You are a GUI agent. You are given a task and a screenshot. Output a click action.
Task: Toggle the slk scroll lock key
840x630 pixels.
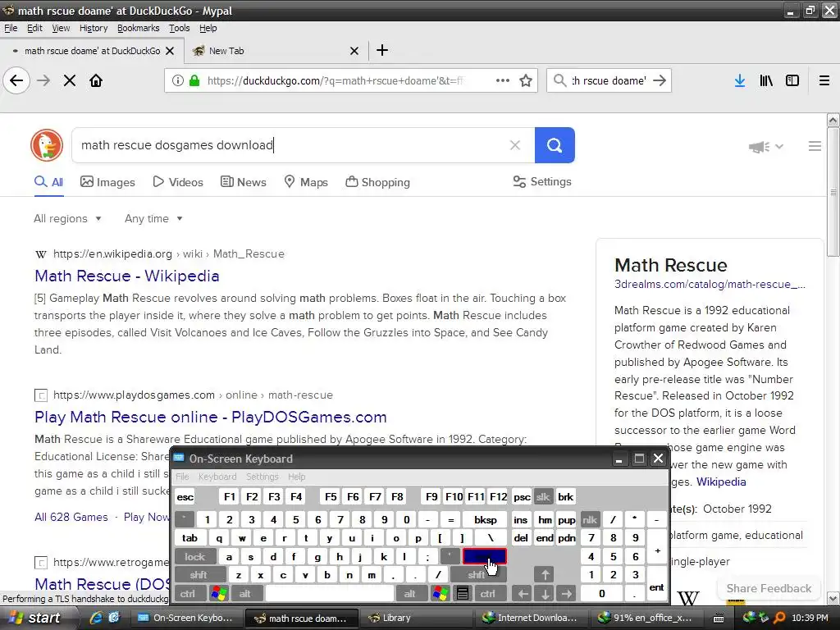coord(543,496)
